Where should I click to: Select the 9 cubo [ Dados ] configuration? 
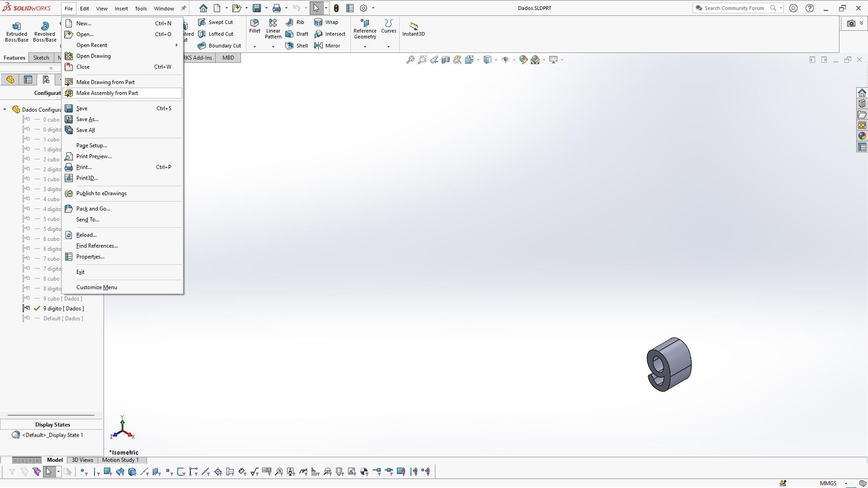point(62,299)
